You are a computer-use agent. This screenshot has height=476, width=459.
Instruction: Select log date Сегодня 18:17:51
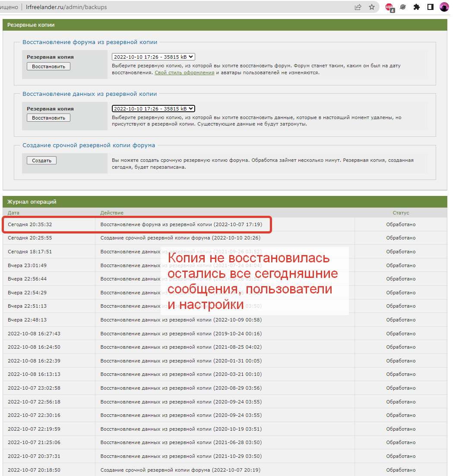(x=30, y=252)
